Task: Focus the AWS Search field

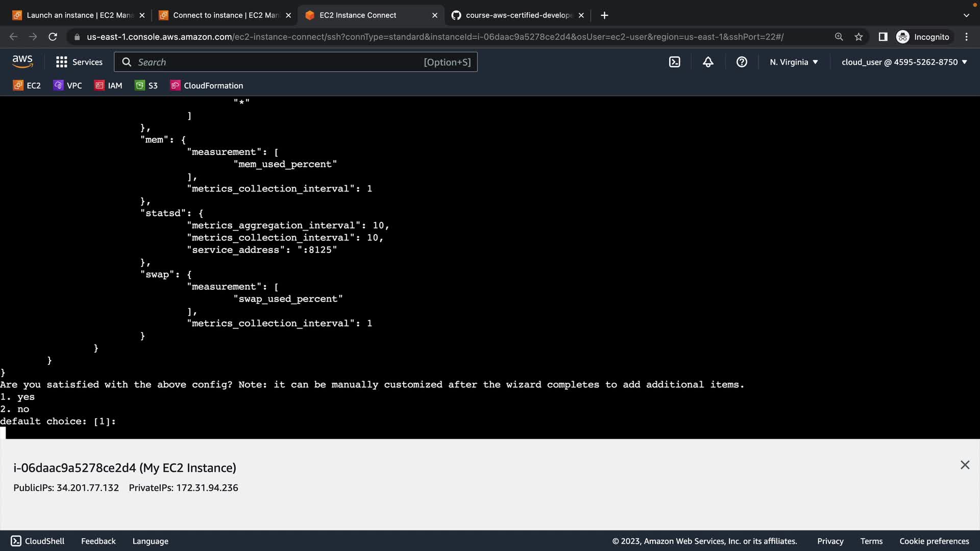Action: 278,62
